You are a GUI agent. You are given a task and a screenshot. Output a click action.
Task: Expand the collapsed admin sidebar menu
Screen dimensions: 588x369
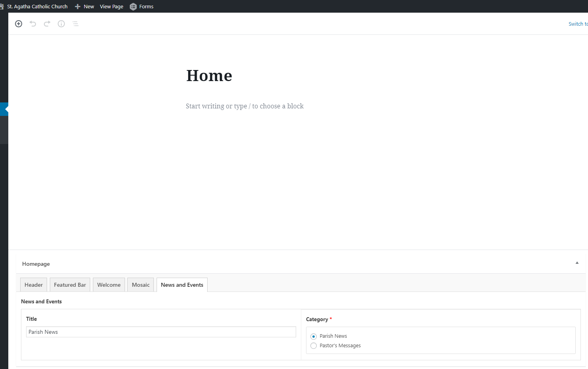coord(4,109)
